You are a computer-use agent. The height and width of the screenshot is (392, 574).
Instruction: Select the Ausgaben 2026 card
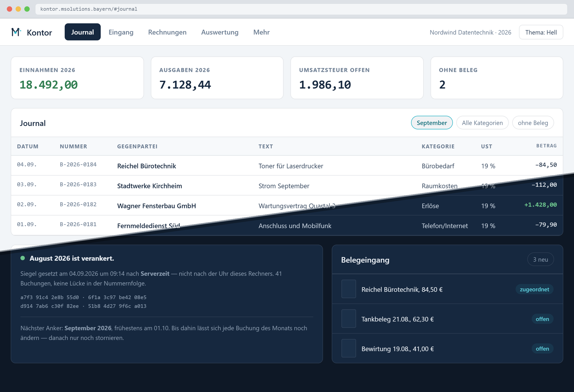[x=217, y=78]
